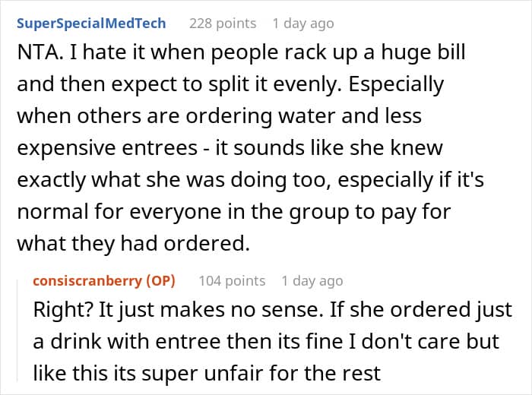Screen dimensions: 532x395
Task: Click the line 'normal for everyone in the group'
Action: tap(234, 212)
